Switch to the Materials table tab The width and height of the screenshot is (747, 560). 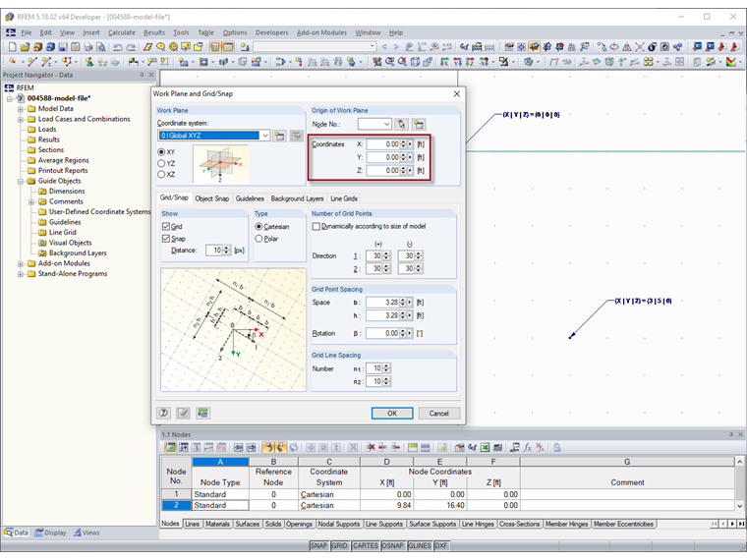pos(217,524)
